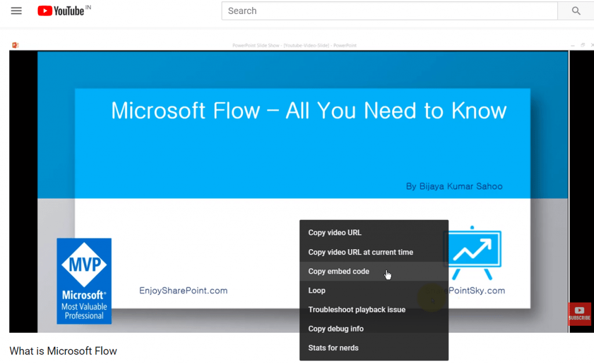
Task: Open the YouTube hamburger guide menu
Action: pyautogui.click(x=16, y=11)
